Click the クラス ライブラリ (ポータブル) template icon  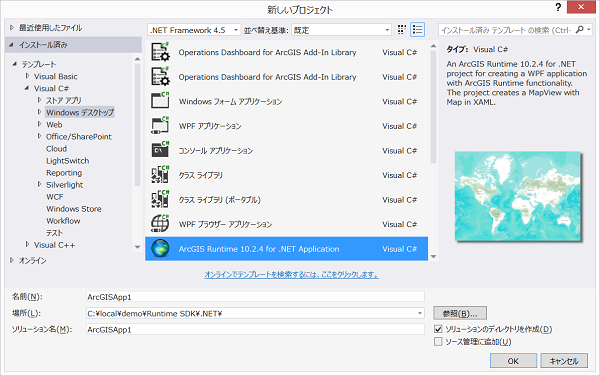[160, 199]
